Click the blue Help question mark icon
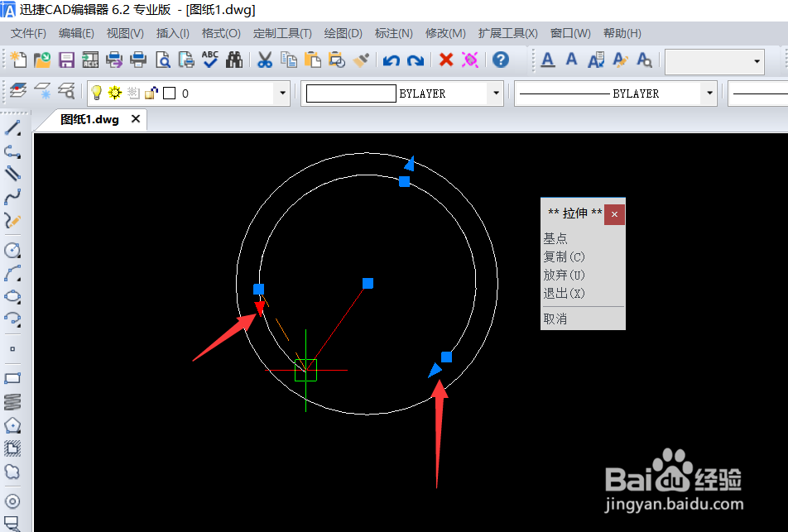Image resolution: width=788 pixels, height=532 pixels. coord(501,60)
